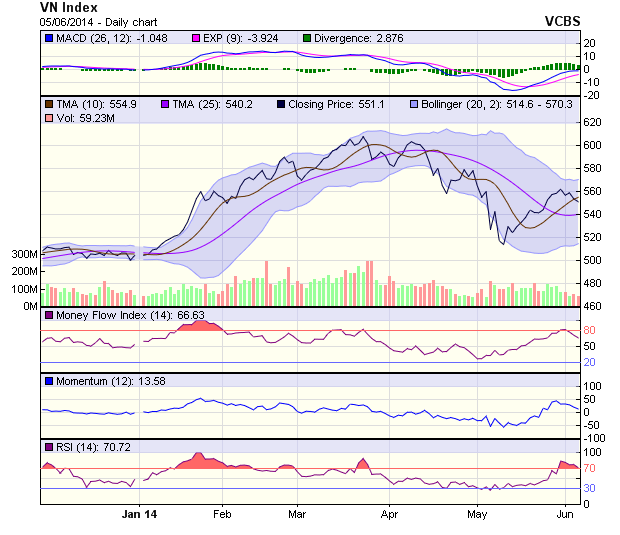
Task: Select the Feb label on time axis
Action: (x=222, y=514)
